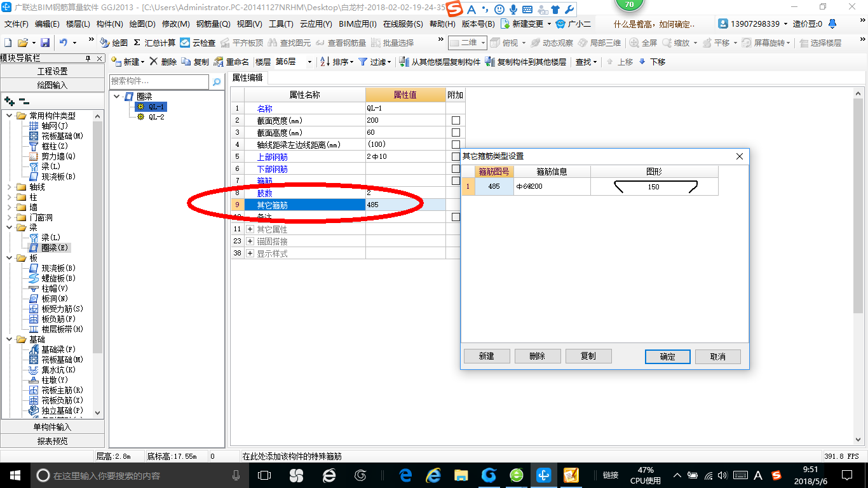Open the 楼层 第6层 floor dropdown

click(309, 62)
